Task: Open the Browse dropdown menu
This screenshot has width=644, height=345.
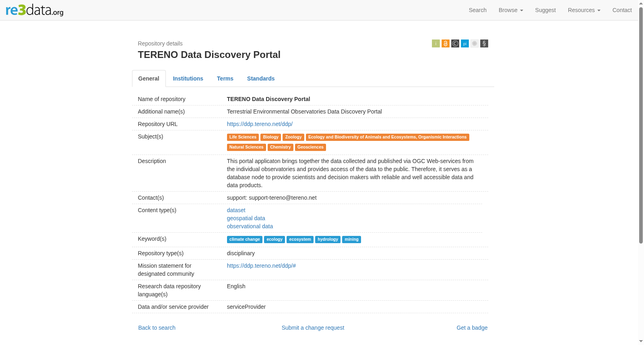Action: pyautogui.click(x=510, y=10)
